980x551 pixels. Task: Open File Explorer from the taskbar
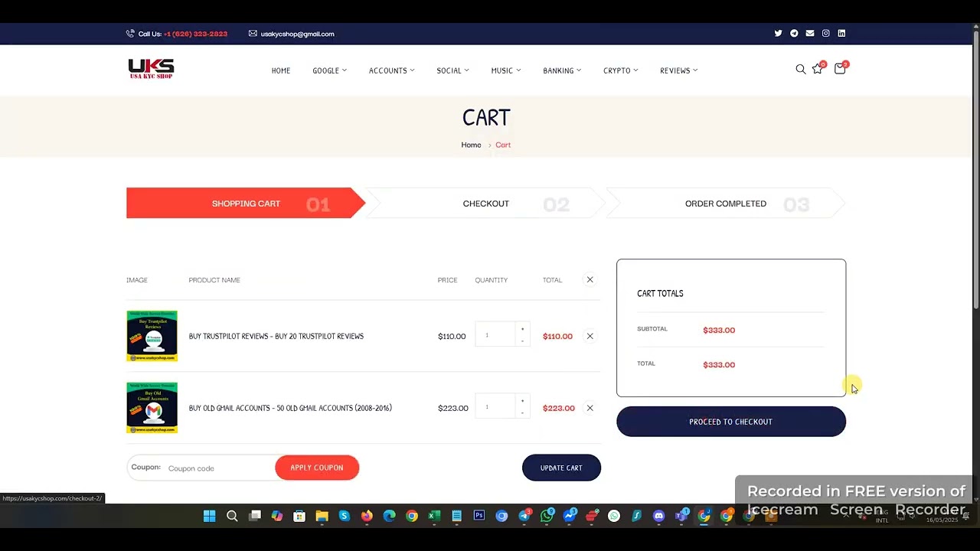point(322,516)
